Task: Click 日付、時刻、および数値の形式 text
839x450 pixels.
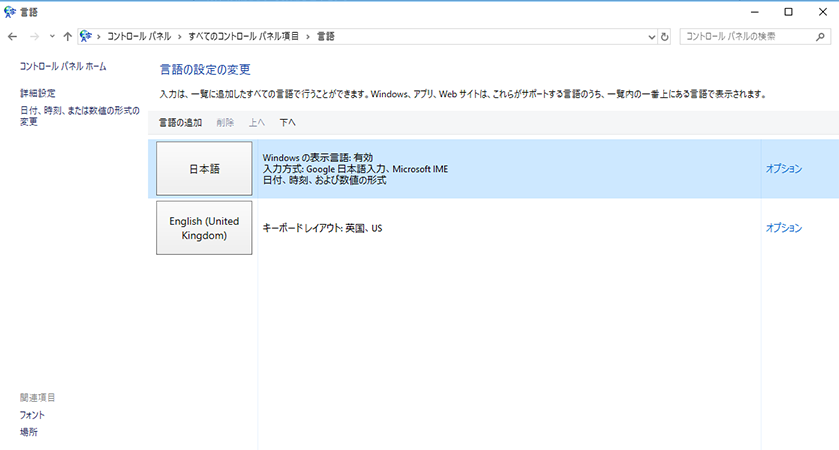Action: (324, 180)
